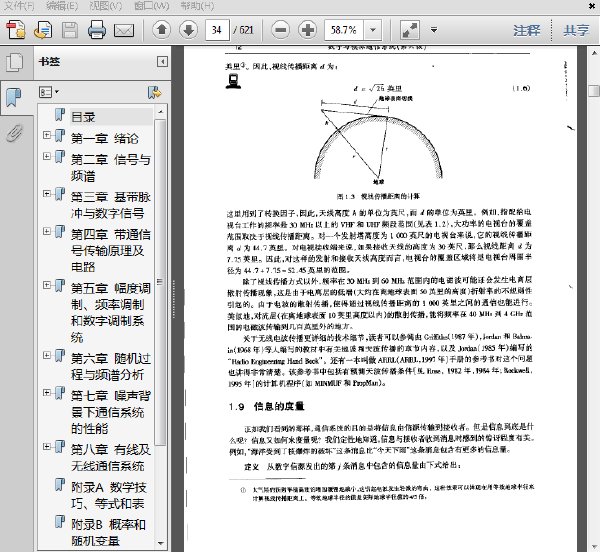The image size is (600, 552).
Task: Open the zoom level dropdown arrow
Action: 373,30
